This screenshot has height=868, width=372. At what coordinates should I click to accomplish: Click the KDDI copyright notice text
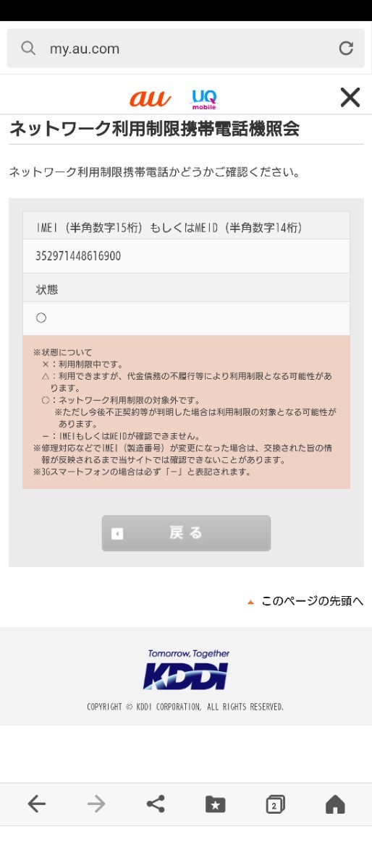click(185, 707)
